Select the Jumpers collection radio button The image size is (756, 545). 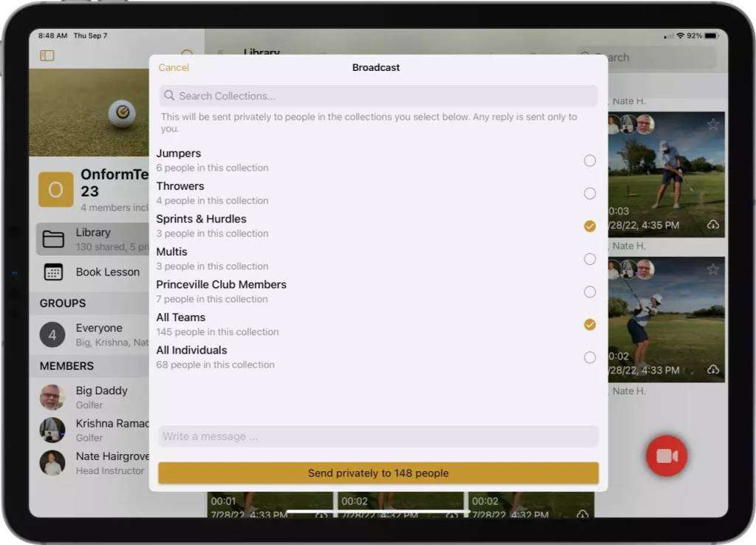(x=590, y=160)
